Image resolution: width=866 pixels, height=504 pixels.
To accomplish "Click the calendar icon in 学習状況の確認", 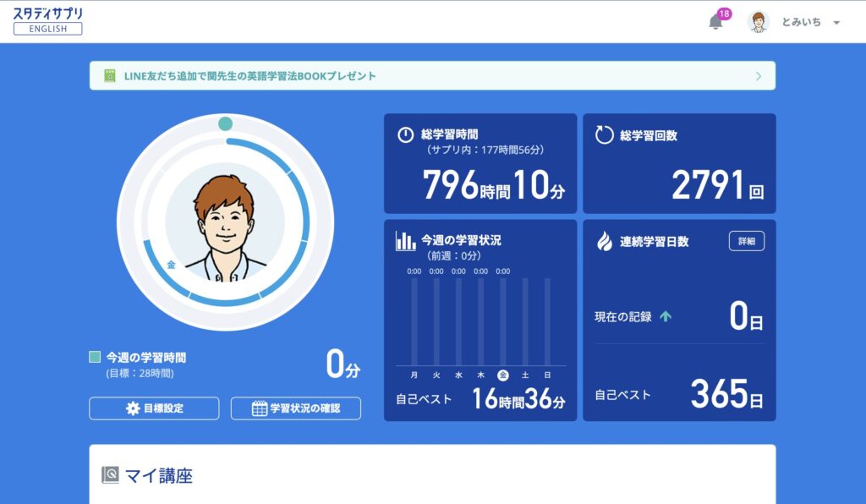I will (260, 408).
